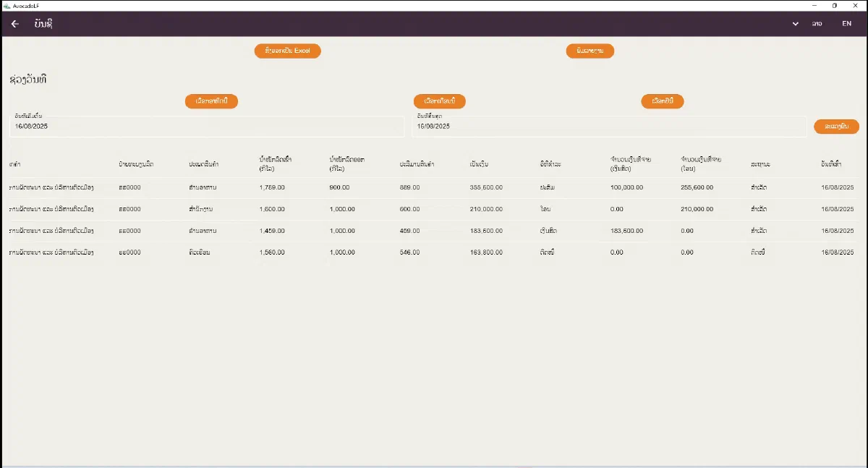Click the date cell in the 355,600.00 row

pos(838,187)
